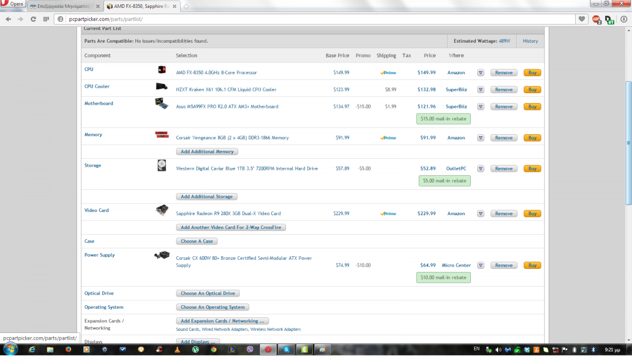Open Asus M5A99FX PRO R2.0 Motherboard link
The image size is (632, 364).
coord(227,106)
